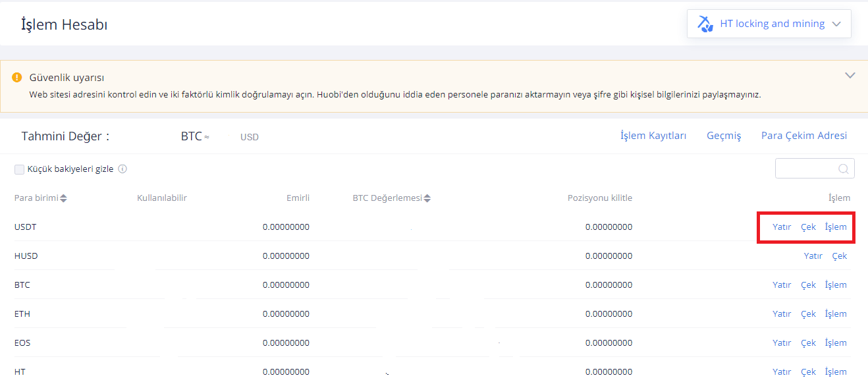Image resolution: width=868 pixels, height=384 pixels.
Task: Click İşlem in the ETH row
Action: (836, 314)
